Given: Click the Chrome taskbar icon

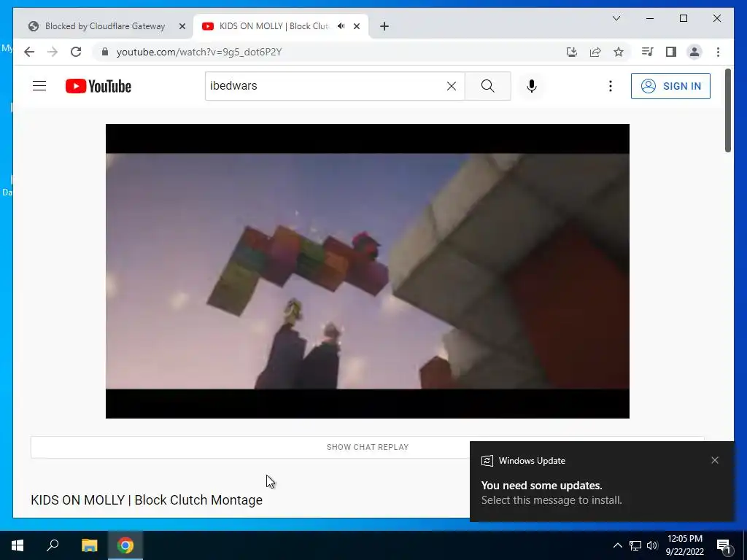Looking at the screenshot, I should click(x=125, y=545).
